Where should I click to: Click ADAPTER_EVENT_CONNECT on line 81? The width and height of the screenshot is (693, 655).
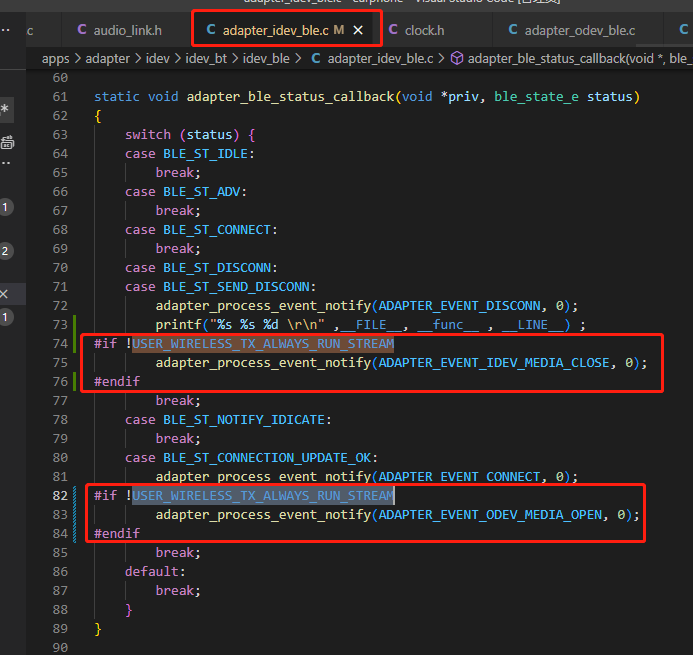[x=460, y=477]
